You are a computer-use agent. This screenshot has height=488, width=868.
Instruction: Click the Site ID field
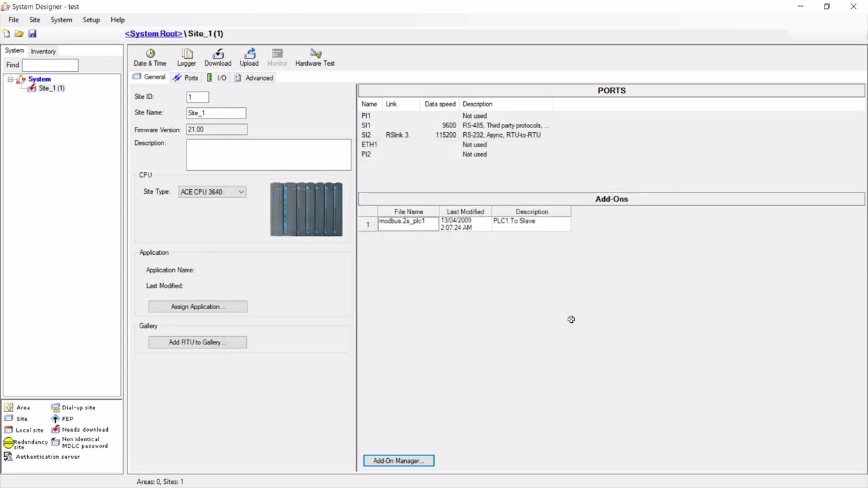tap(197, 97)
